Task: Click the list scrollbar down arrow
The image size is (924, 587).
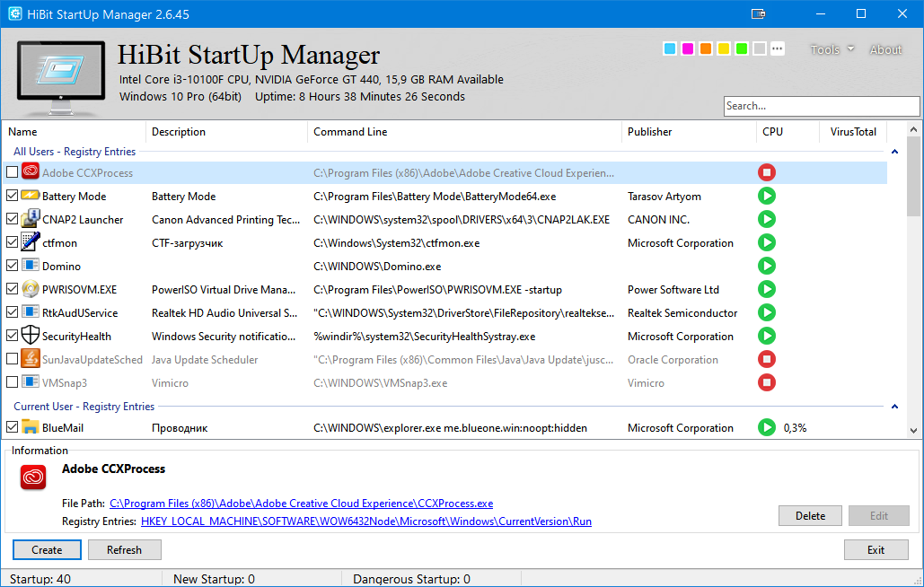Action: pos(913,431)
